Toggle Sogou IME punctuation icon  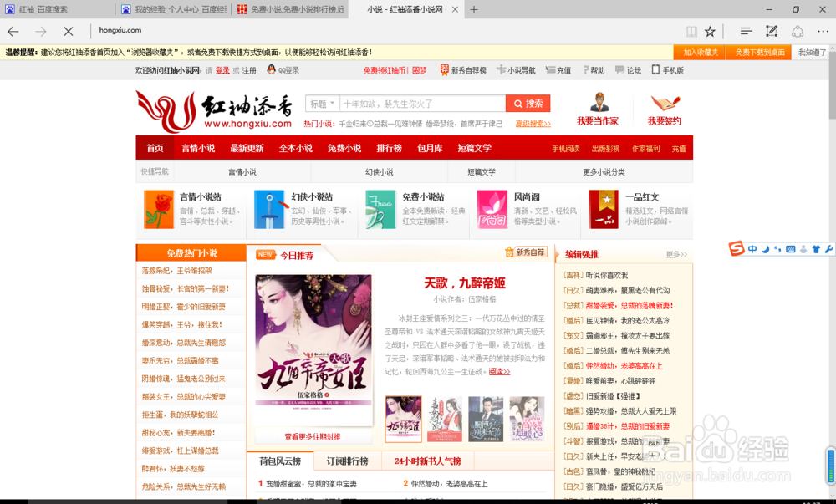click(x=777, y=249)
